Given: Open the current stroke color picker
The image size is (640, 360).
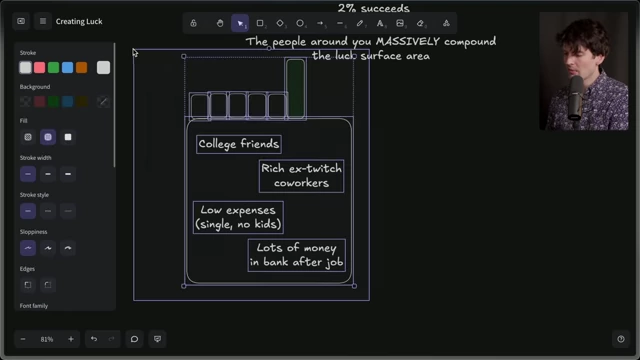Looking at the screenshot, I should [103, 67].
